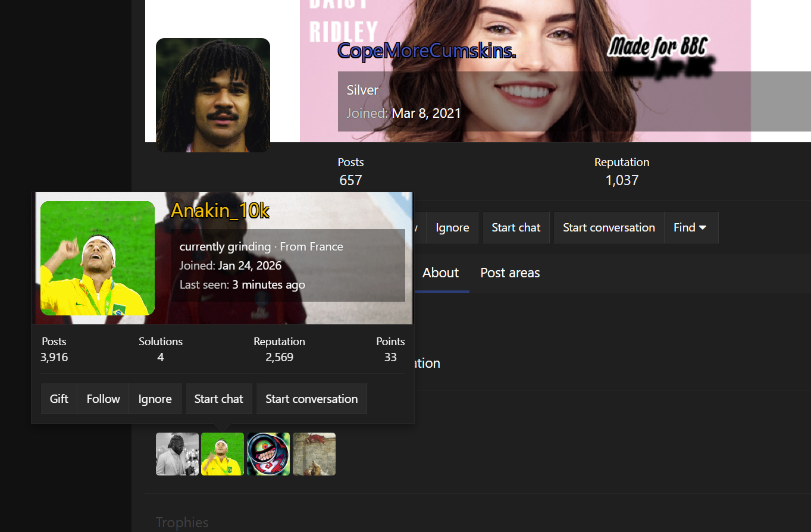Click the Solutions count of 4

(161, 357)
